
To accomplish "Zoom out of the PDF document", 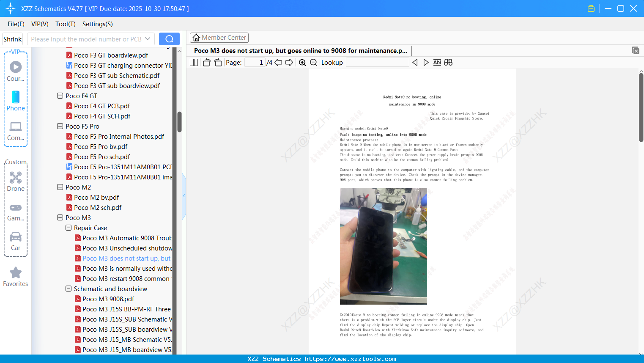I will click(313, 62).
